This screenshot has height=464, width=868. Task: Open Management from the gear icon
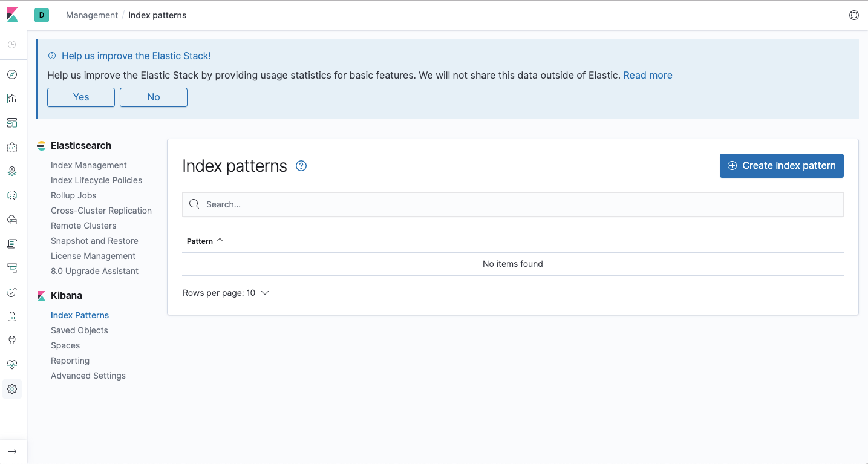[12, 389]
